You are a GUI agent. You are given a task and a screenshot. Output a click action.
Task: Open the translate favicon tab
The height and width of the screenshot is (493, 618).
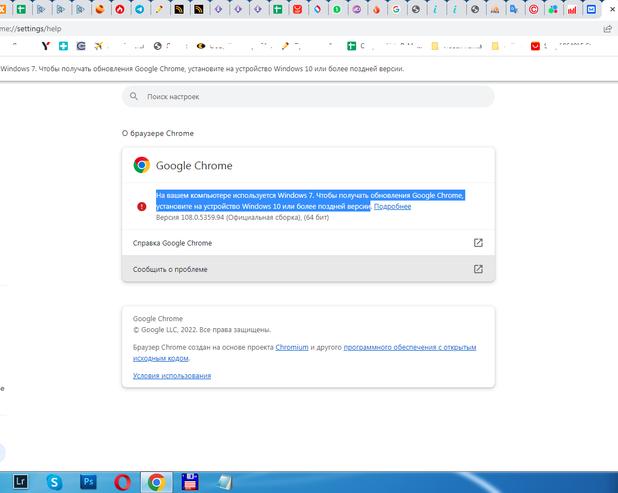click(514, 9)
